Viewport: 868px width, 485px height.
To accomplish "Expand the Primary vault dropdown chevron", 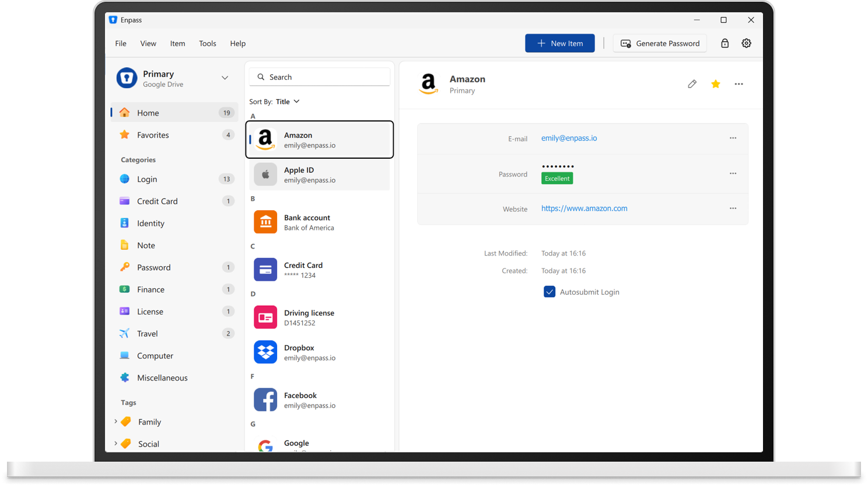I will tap(225, 78).
